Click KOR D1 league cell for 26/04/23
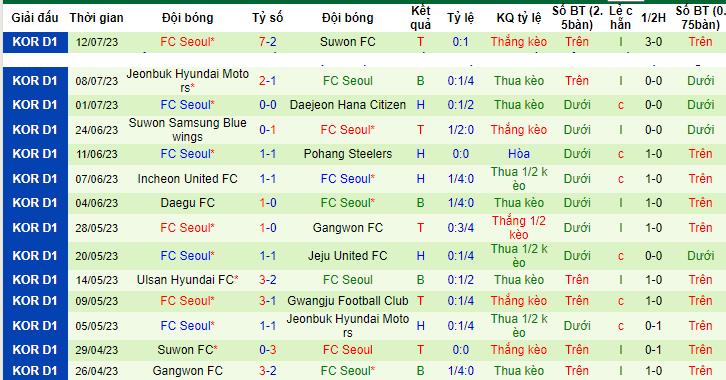The height and width of the screenshot is (380, 726). tap(35, 371)
